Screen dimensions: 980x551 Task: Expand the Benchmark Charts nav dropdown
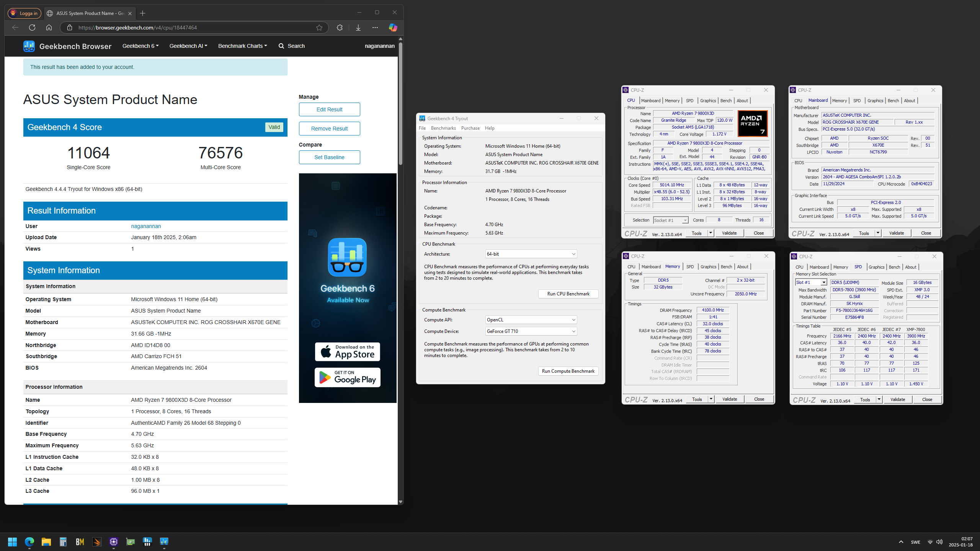click(x=243, y=46)
